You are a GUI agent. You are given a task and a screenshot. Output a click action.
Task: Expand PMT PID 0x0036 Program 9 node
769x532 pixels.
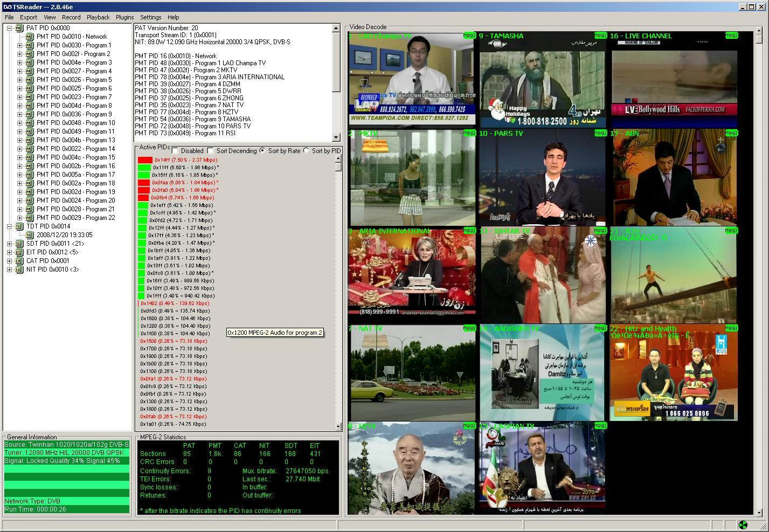[x=19, y=114]
